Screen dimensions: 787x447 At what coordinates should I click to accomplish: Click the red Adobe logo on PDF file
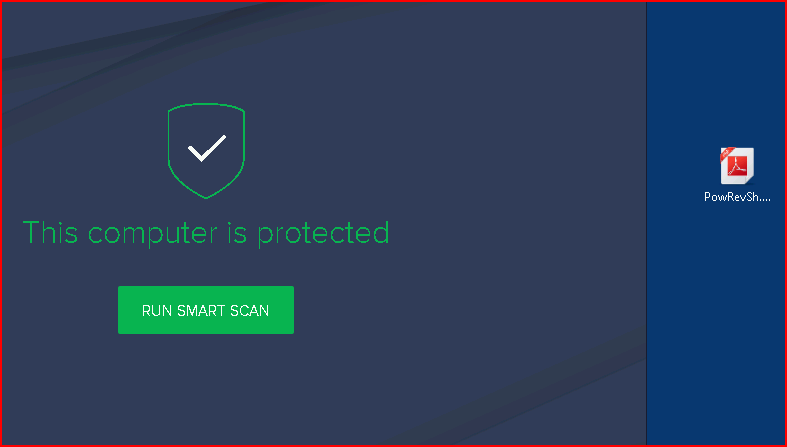coord(738,165)
